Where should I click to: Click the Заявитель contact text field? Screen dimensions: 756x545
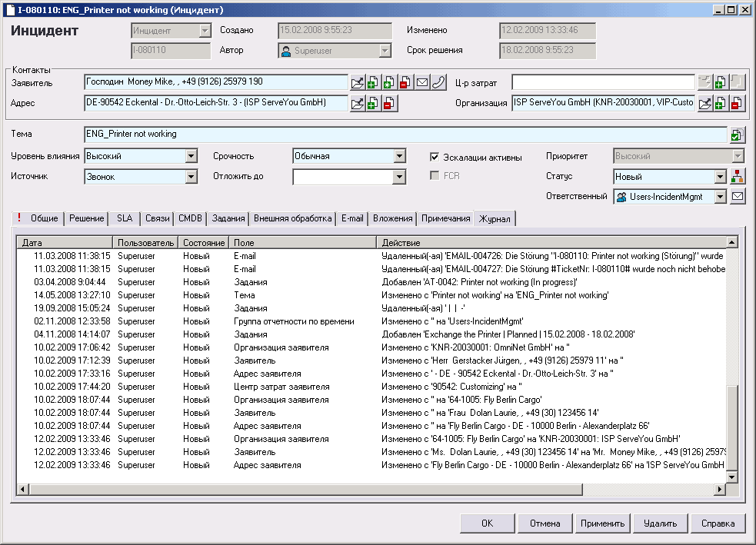click(x=216, y=82)
